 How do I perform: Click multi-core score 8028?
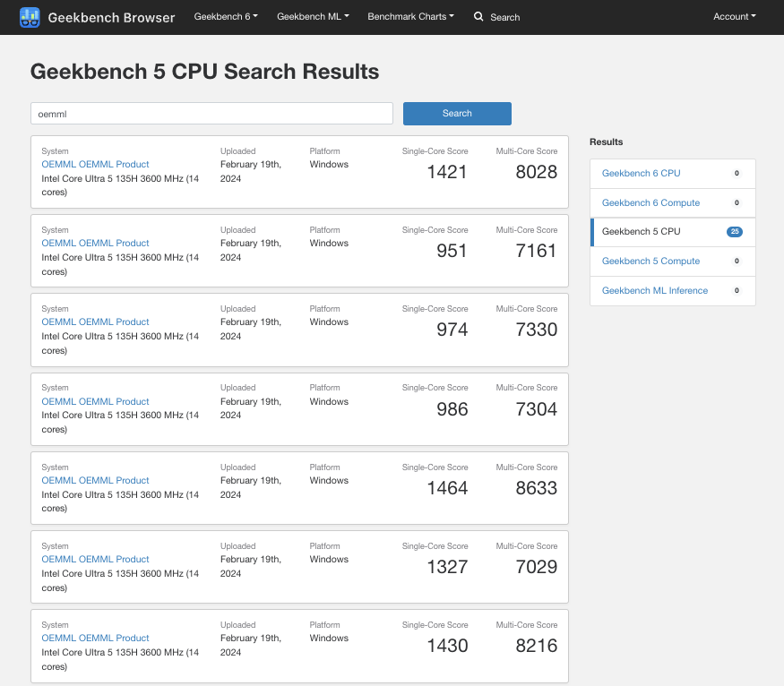pyautogui.click(x=536, y=172)
